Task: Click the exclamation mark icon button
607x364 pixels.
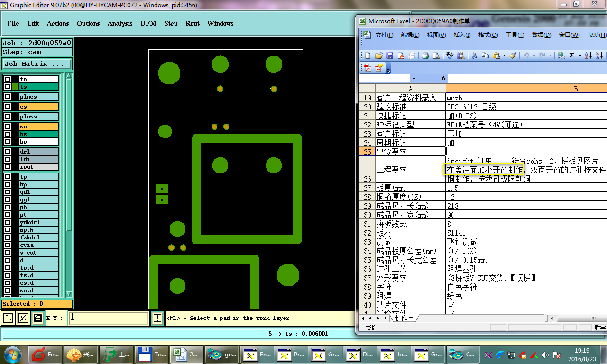Action: pos(157,318)
